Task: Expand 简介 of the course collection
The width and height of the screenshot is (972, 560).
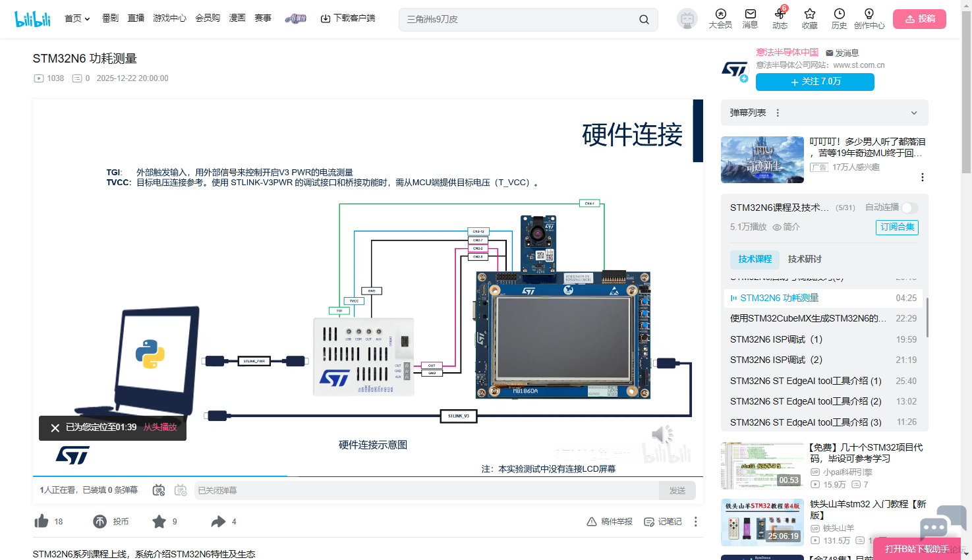Action: tap(786, 227)
